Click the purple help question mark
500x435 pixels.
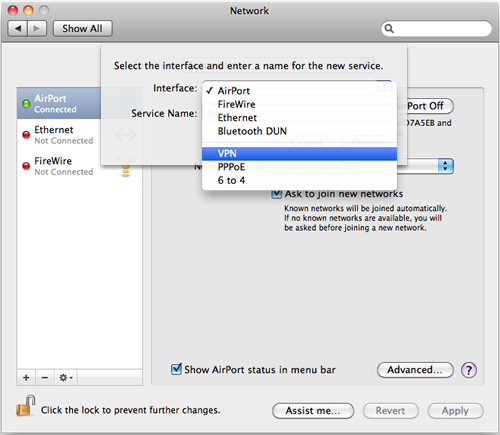pyautogui.click(x=469, y=370)
